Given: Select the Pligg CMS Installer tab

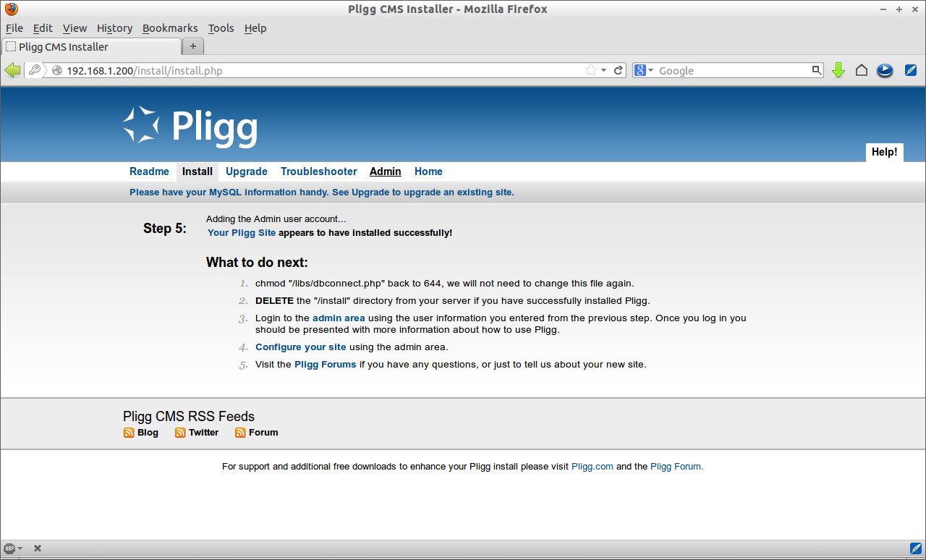Looking at the screenshot, I should [91, 47].
